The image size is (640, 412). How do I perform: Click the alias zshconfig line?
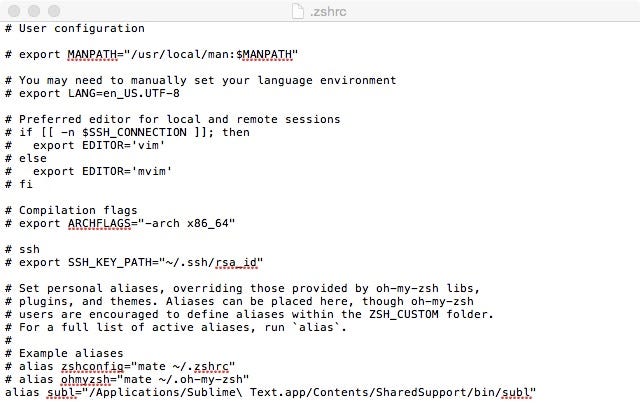pyautogui.click(x=120, y=366)
